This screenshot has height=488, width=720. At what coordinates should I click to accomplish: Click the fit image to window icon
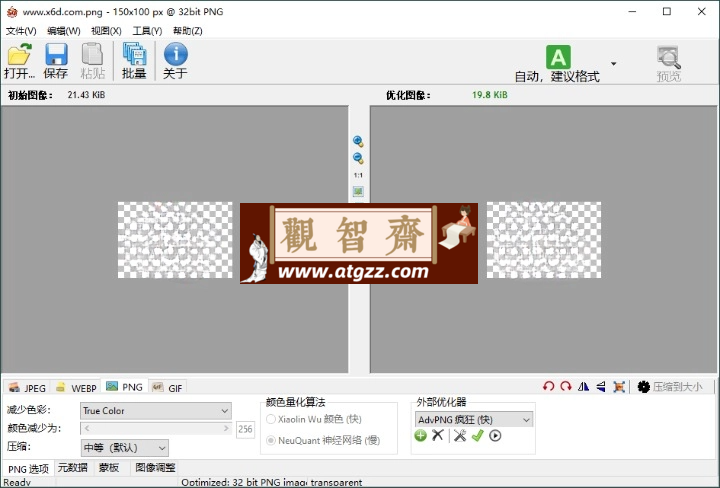coord(358,191)
